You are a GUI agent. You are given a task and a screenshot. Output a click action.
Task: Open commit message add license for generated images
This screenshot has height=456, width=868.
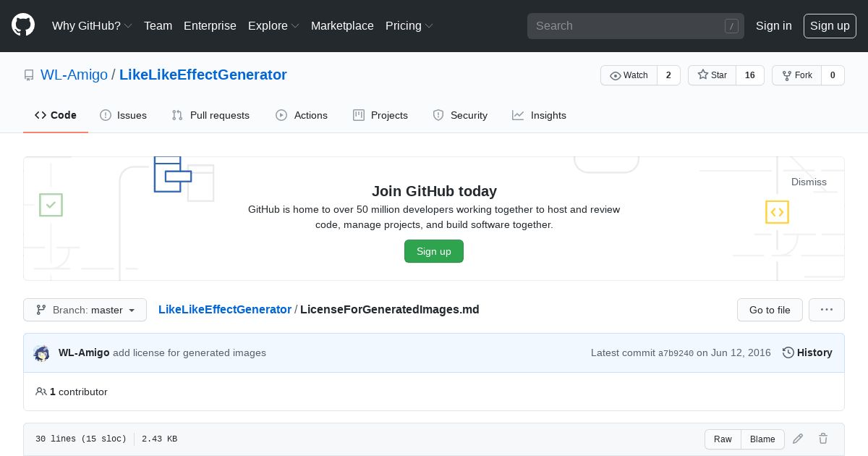pos(190,352)
